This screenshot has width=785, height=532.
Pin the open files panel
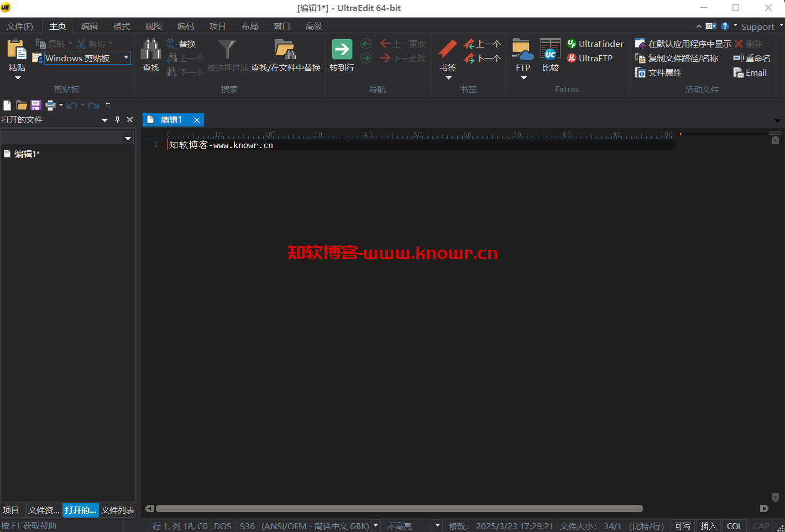[117, 119]
